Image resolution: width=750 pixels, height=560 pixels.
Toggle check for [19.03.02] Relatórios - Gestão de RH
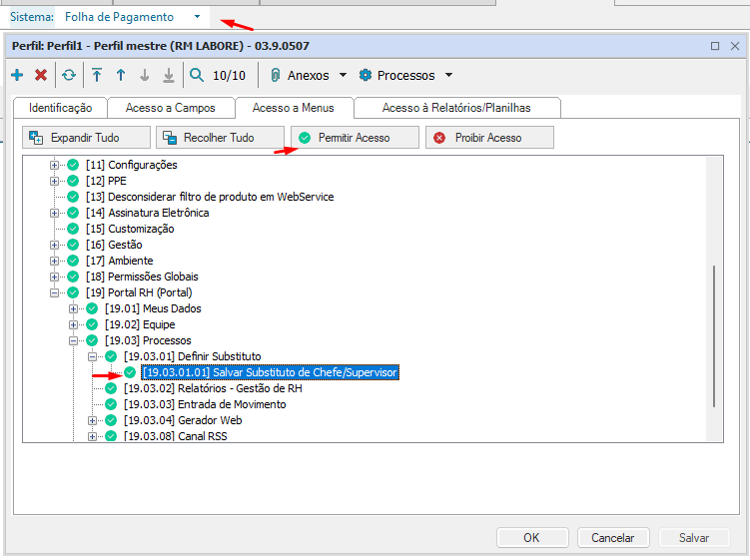coord(111,388)
